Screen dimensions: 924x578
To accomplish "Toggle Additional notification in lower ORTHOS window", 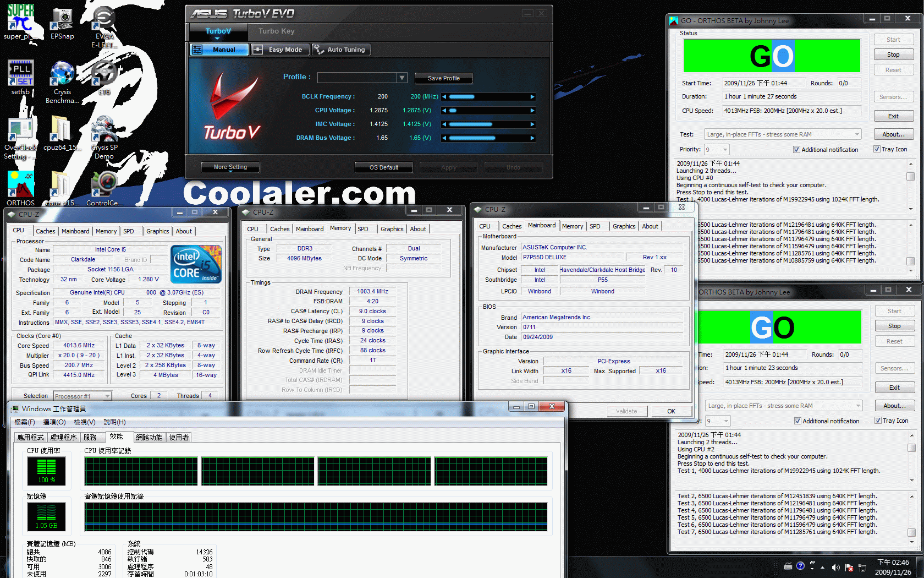I will point(827,421).
